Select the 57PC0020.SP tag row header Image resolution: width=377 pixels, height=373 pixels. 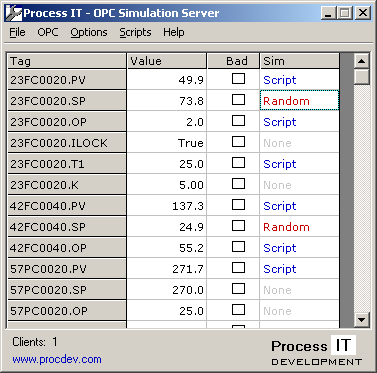pyautogui.click(x=67, y=289)
